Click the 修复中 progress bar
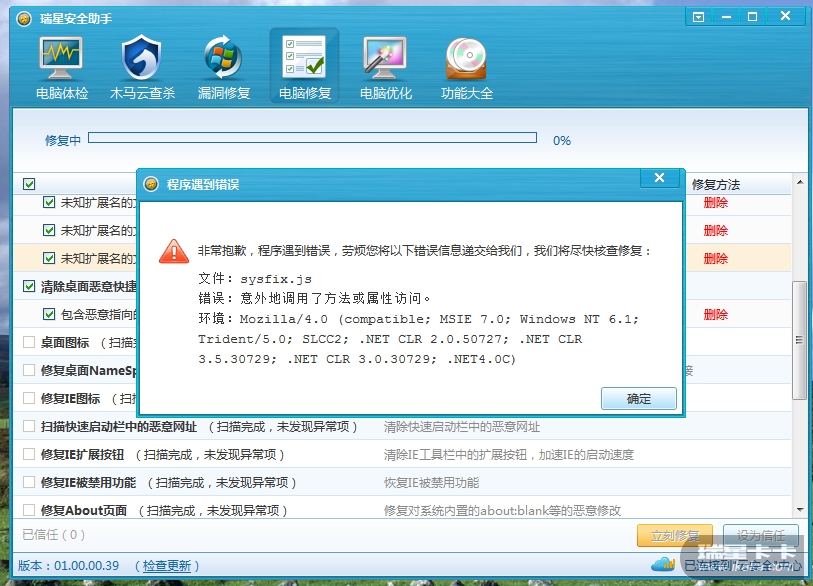Viewport: 813px width, 586px height. click(312, 137)
